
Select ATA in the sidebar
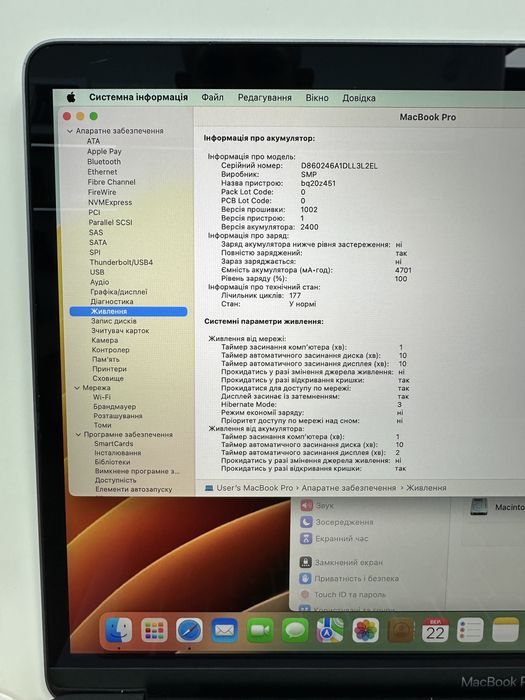point(93,141)
